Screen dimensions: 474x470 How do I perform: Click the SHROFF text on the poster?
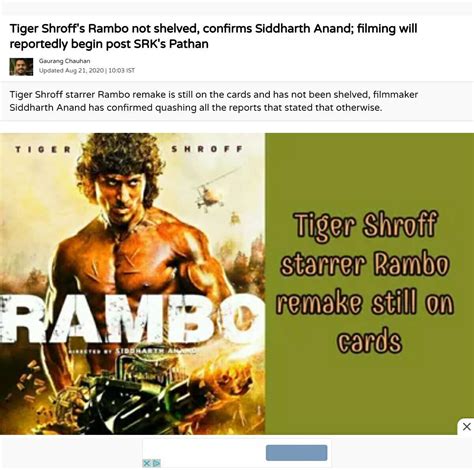207,149
